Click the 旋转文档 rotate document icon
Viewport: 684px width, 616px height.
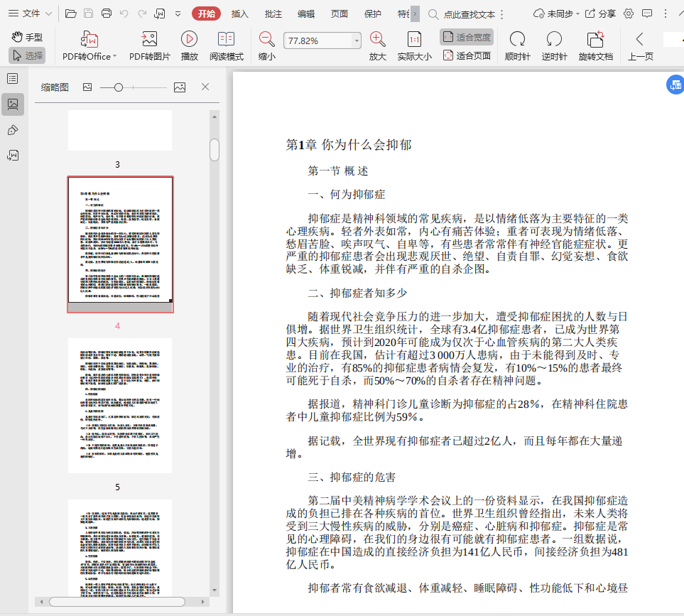tap(595, 40)
